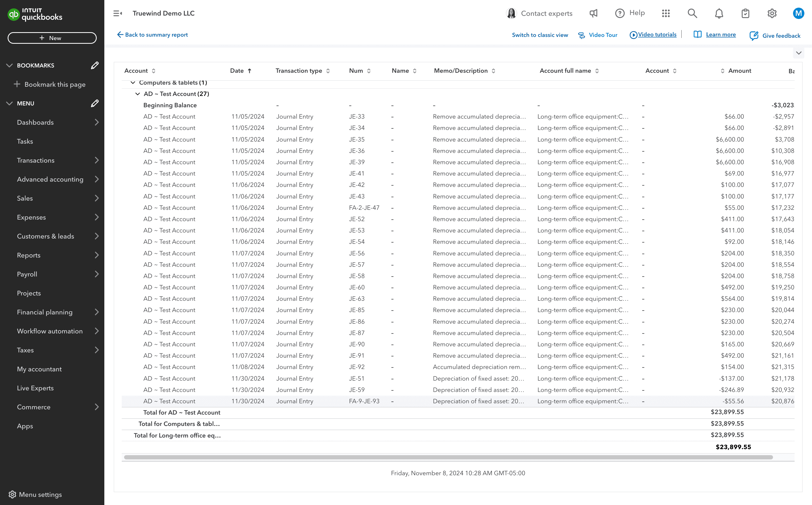Screen dimensions: 812x505
Task: Edit bookmarks with the pencil icon
Action: [x=95, y=65]
